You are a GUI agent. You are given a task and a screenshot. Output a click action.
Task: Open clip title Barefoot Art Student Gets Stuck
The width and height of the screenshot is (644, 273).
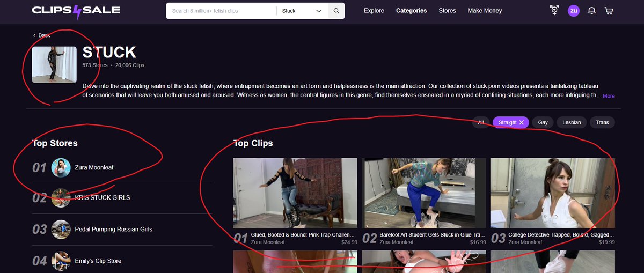433,235
